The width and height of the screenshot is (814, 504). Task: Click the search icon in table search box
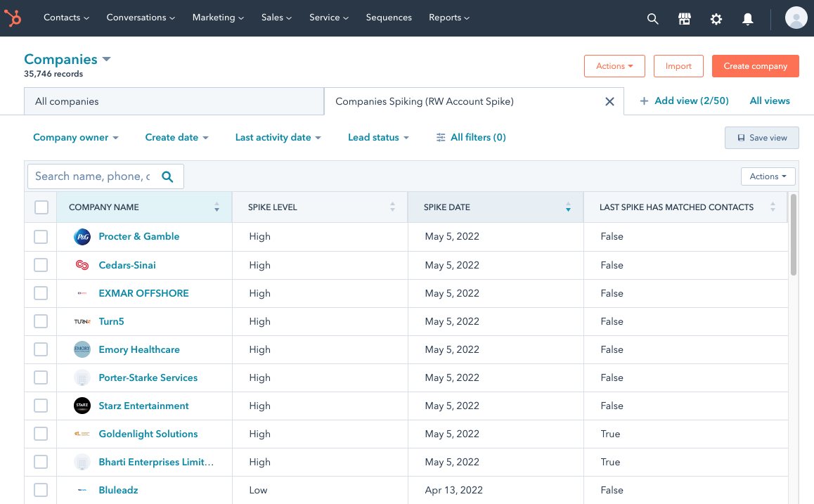[167, 176]
